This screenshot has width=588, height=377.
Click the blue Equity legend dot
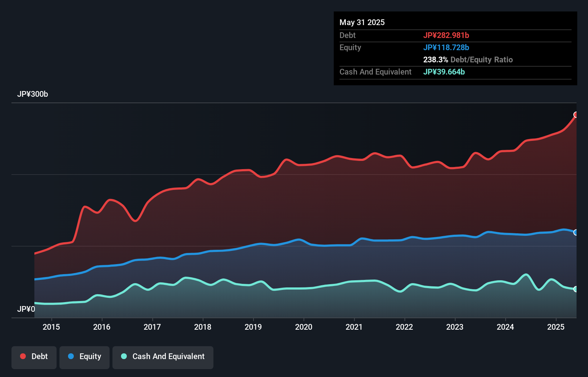click(71, 356)
